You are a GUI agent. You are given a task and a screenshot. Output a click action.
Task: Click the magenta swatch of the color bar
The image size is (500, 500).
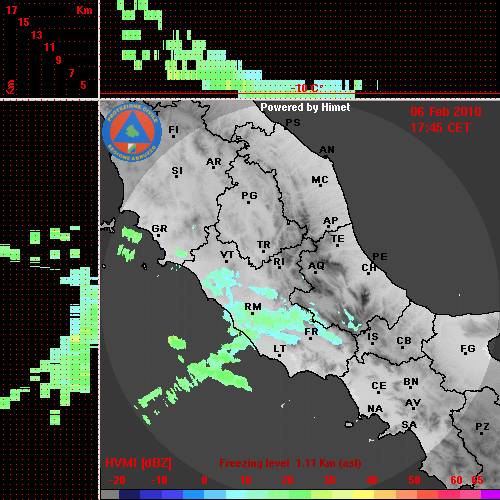[x=490, y=495]
